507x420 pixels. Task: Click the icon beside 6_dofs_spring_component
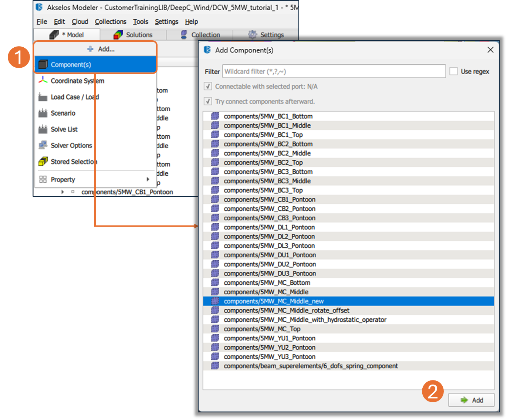[x=215, y=366]
